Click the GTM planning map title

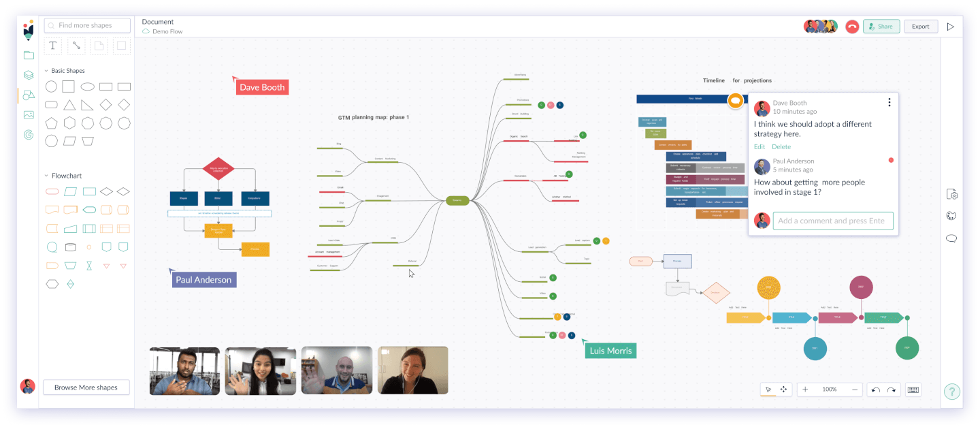[x=374, y=118]
